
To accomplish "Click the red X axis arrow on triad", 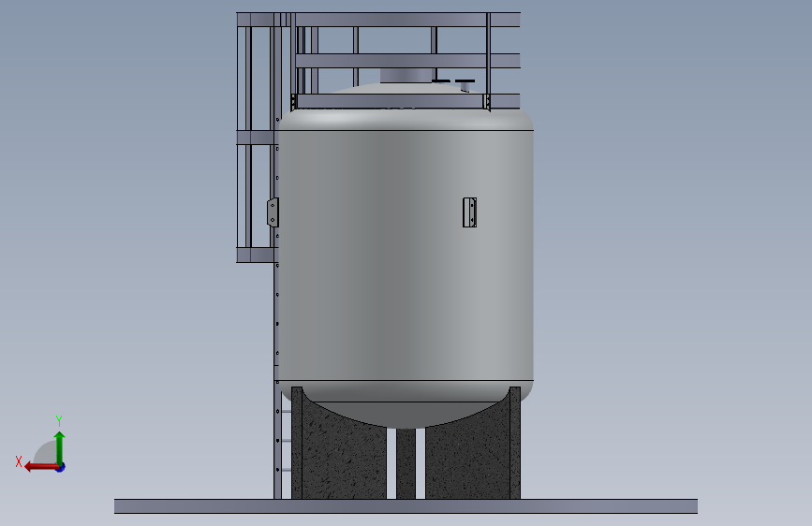I will click(40, 467).
